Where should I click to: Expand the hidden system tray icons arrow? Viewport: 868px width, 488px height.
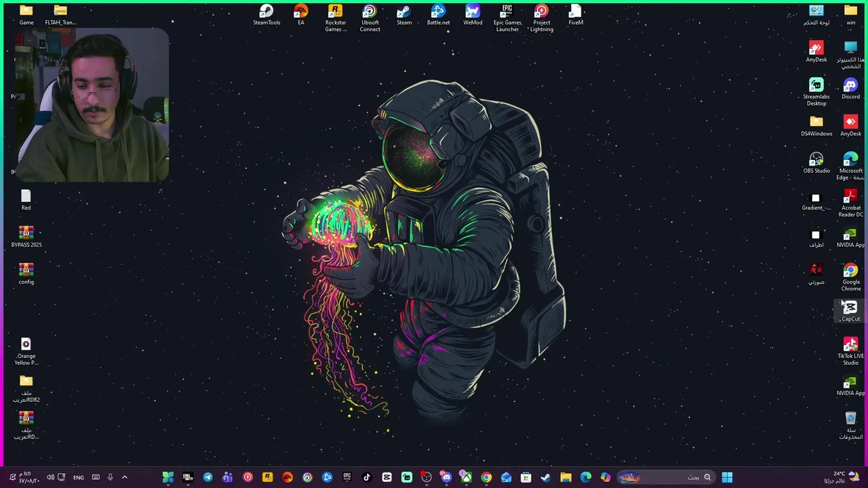click(x=124, y=477)
